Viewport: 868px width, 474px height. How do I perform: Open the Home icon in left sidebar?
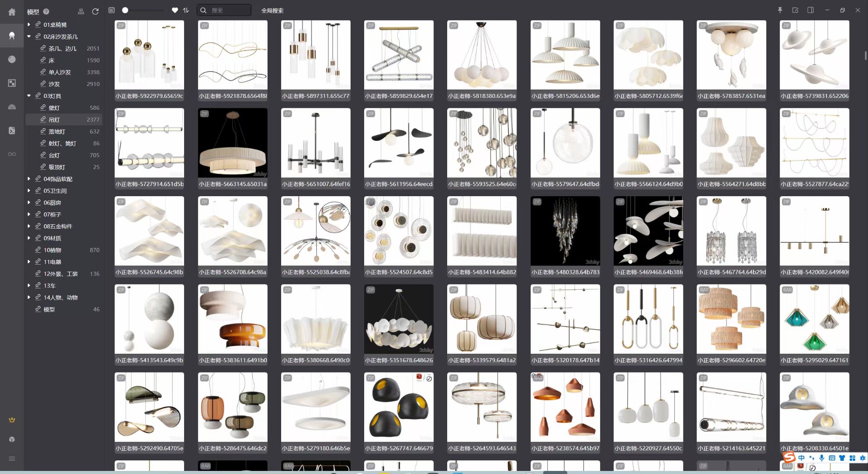(x=12, y=12)
